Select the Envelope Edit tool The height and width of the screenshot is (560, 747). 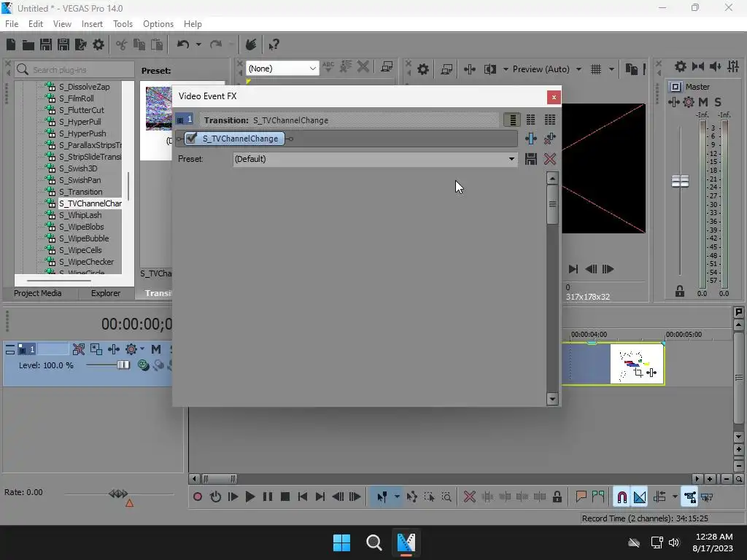(x=411, y=497)
